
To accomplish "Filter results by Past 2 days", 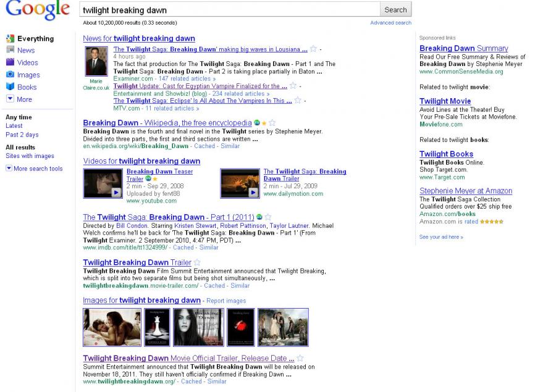I will 22,135.
